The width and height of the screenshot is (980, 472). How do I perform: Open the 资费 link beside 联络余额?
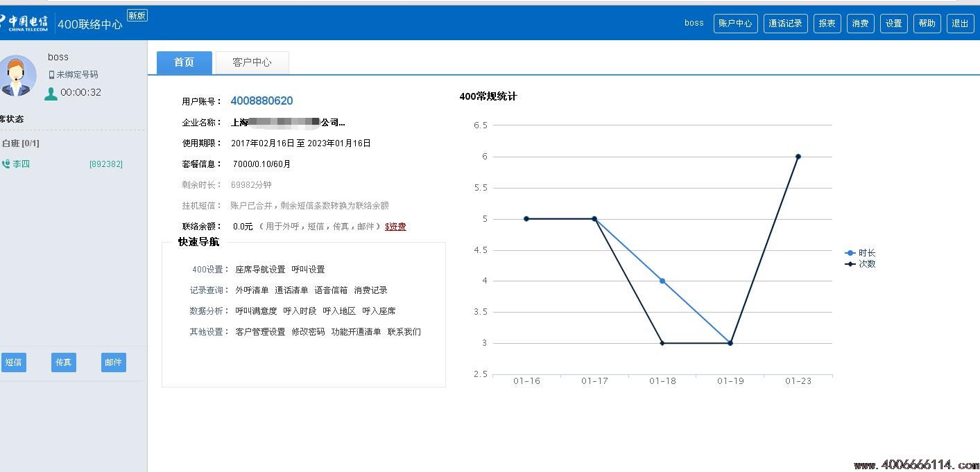pos(395,227)
